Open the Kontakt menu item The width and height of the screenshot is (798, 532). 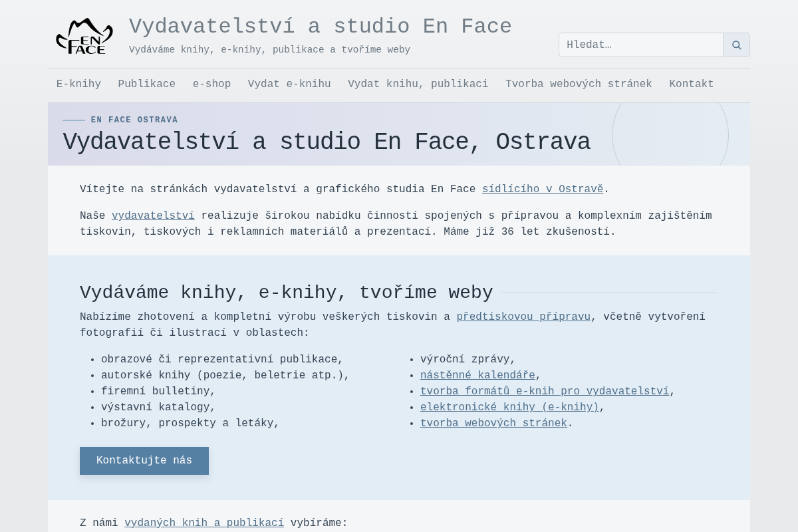[692, 84]
